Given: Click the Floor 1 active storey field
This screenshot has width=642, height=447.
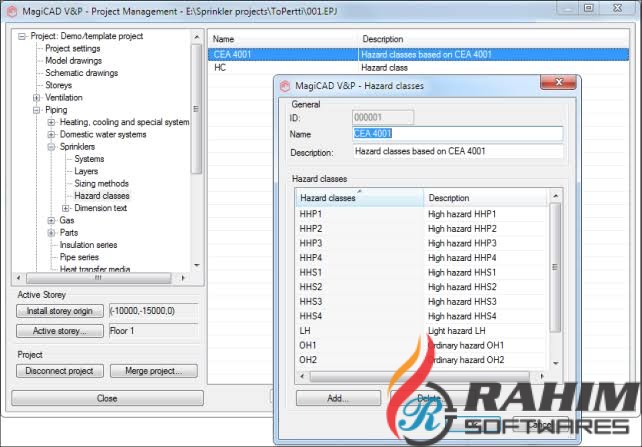Looking at the screenshot, I should [154, 331].
